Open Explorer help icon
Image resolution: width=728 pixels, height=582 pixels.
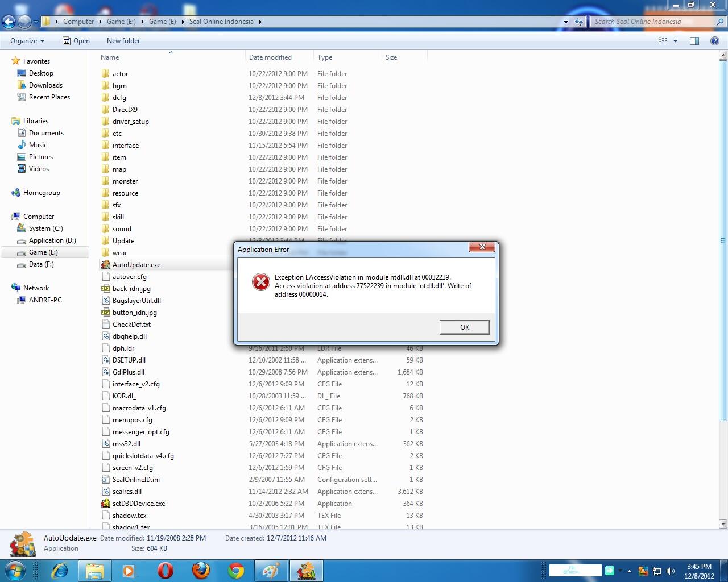coord(715,41)
